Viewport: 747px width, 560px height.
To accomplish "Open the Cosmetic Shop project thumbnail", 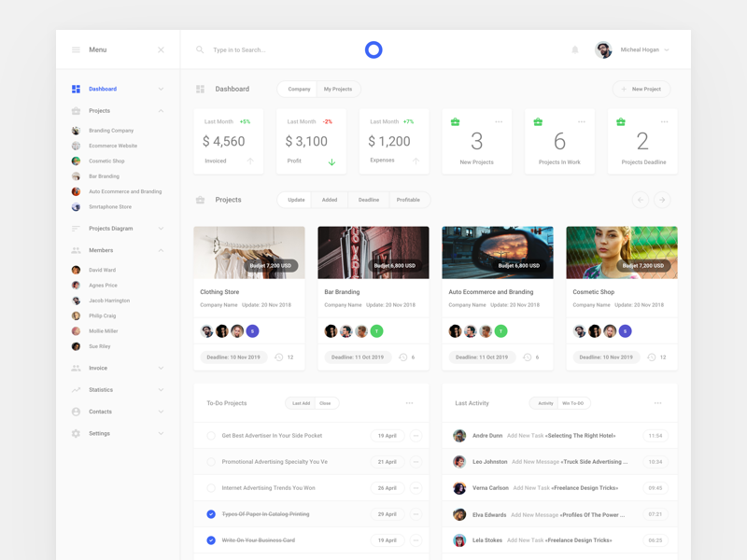I will (x=622, y=252).
